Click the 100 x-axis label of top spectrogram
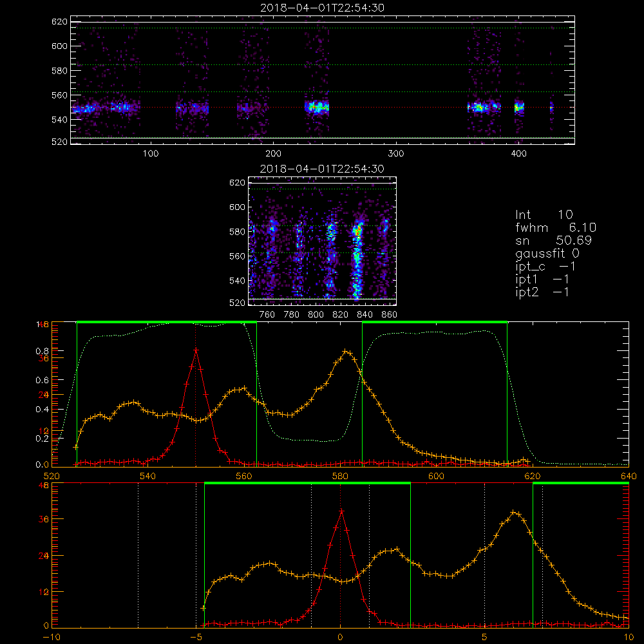Image resolution: width=644 pixels, height=644 pixels. pos(151,154)
